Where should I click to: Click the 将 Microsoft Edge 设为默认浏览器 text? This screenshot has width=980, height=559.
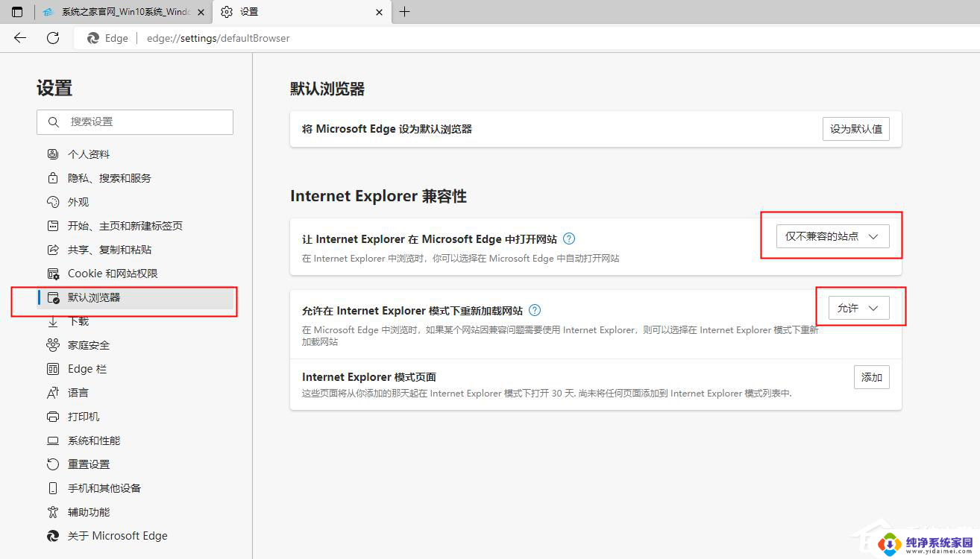click(387, 129)
